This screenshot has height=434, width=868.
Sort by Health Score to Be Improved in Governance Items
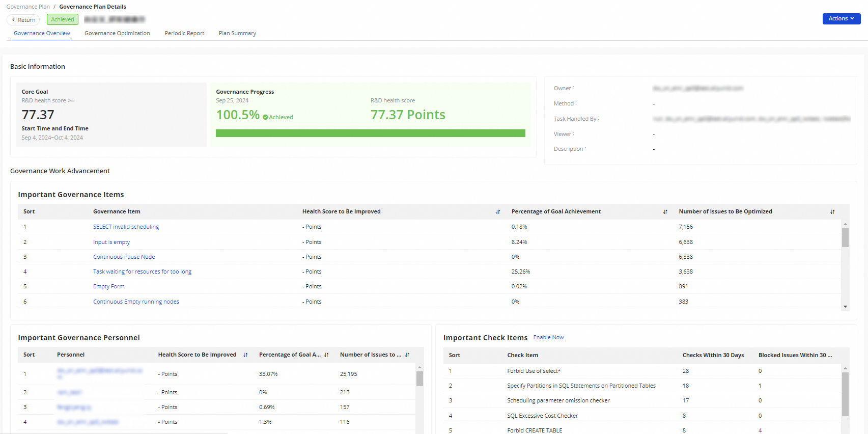pyautogui.click(x=498, y=212)
